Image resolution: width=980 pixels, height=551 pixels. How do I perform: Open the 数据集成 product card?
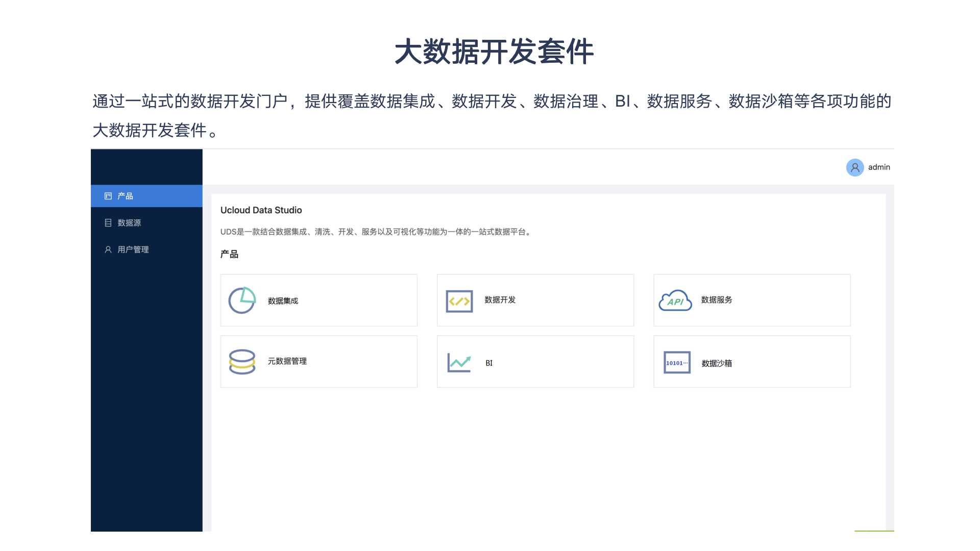[318, 300]
